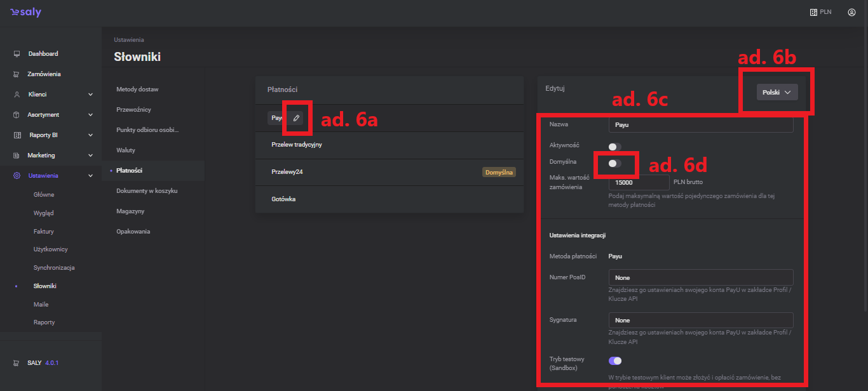Click the PLN currency icon in the header
This screenshot has width=868, height=391.
pos(813,12)
